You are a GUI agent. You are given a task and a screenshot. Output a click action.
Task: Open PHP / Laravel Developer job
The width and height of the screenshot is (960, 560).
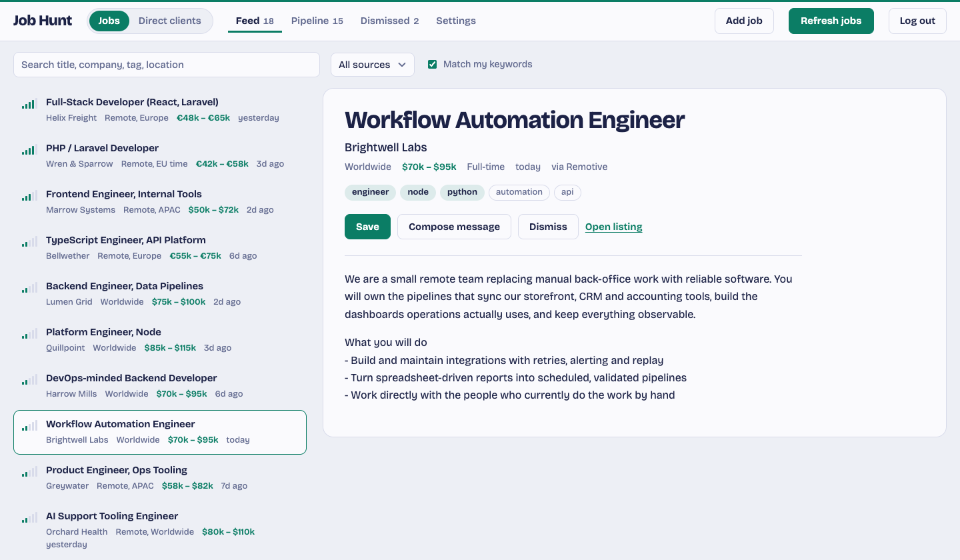coord(160,155)
